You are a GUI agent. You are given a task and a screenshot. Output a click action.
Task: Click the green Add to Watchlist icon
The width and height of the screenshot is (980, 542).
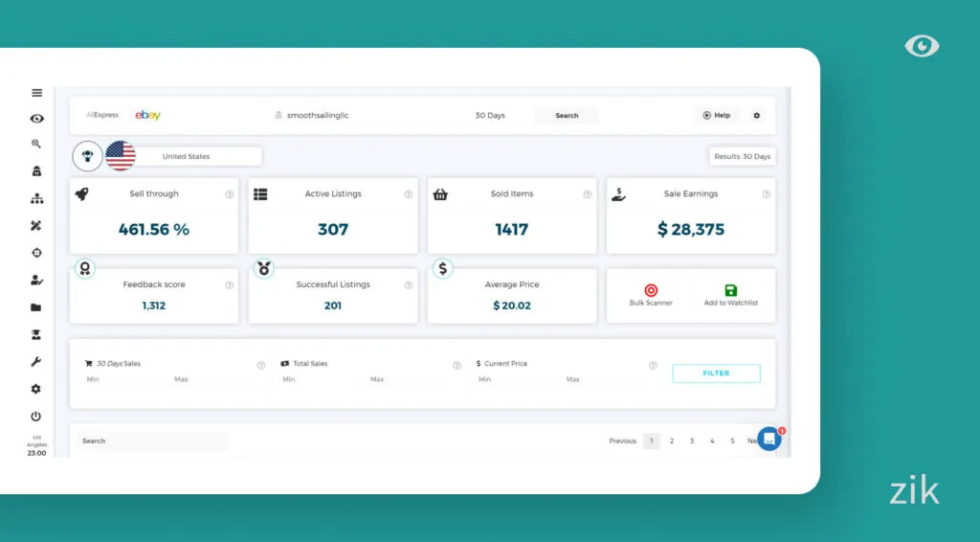(730, 290)
